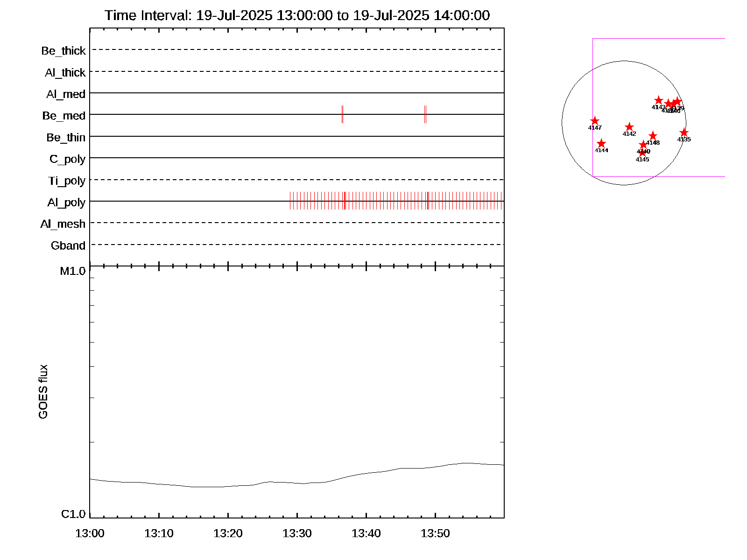The height and width of the screenshot is (560, 747).
Task: Click the Al_poly filter row label
Action: click(x=66, y=203)
